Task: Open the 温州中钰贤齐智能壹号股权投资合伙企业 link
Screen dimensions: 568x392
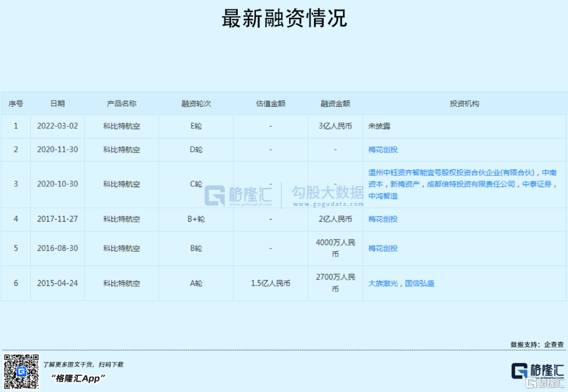Action: (451, 173)
